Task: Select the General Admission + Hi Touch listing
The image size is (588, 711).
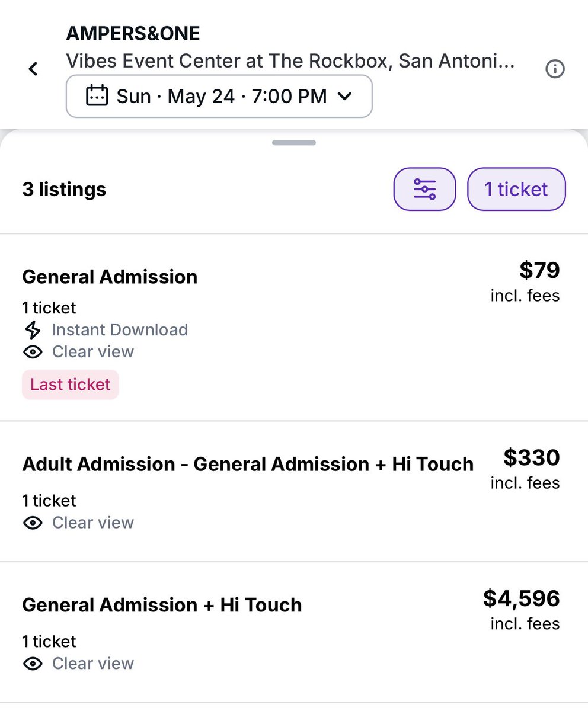Action: [x=294, y=632]
